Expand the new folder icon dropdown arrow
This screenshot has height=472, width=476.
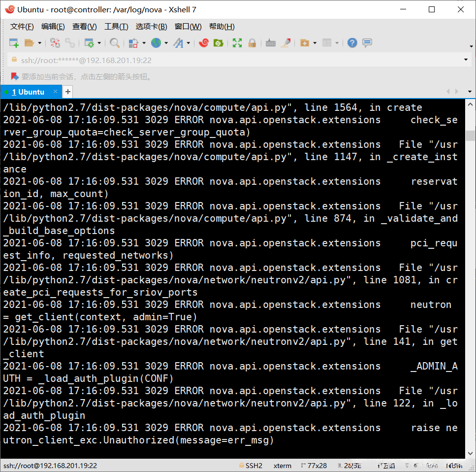point(315,43)
